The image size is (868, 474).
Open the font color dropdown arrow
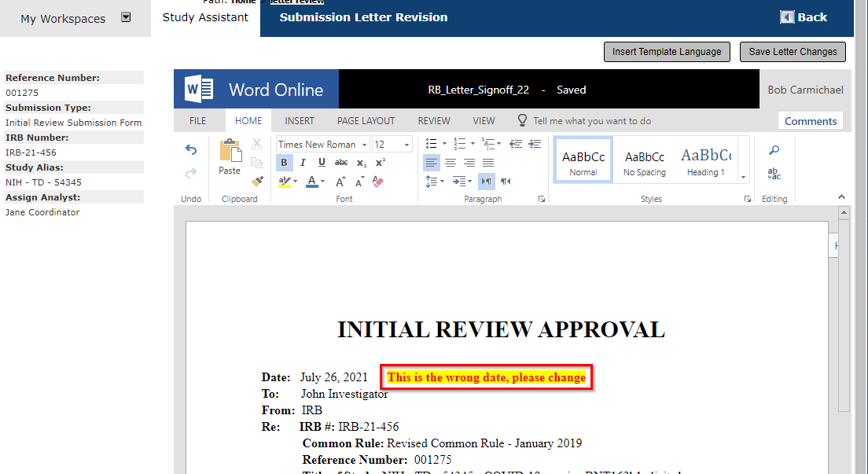click(x=322, y=181)
